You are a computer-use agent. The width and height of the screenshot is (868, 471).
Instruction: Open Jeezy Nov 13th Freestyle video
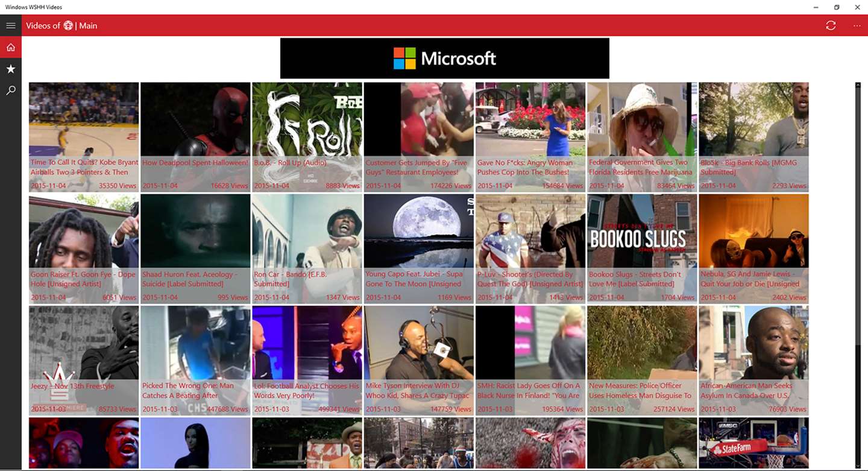(x=84, y=360)
